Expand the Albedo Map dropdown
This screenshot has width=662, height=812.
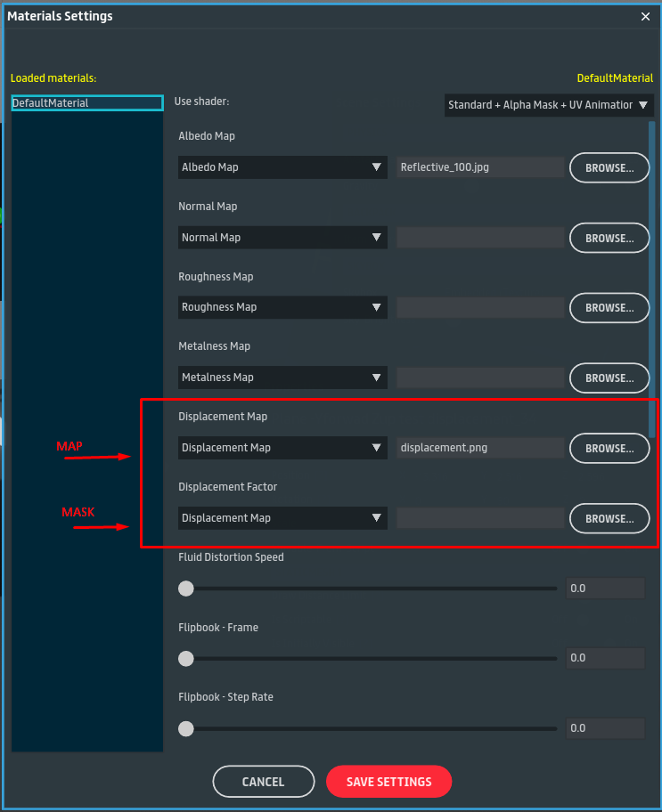click(282, 167)
